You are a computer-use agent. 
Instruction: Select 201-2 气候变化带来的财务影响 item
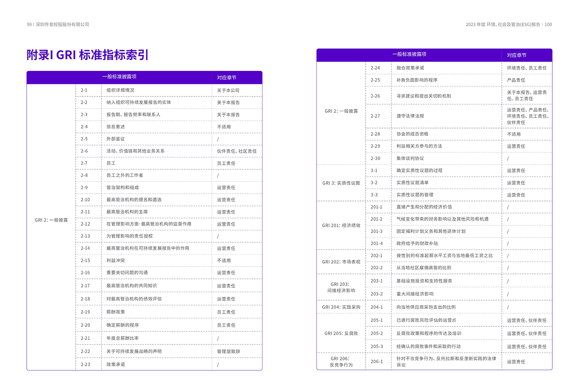tap(442, 219)
